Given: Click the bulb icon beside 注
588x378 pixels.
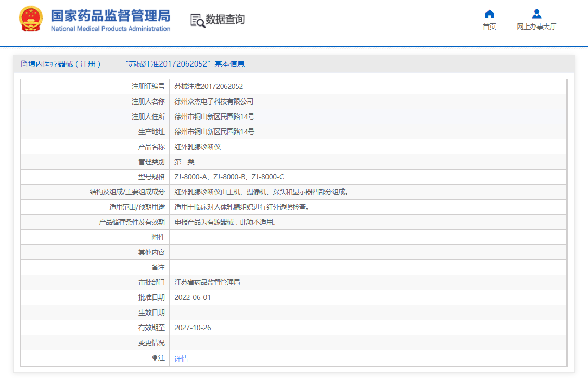Looking at the screenshot, I should pyautogui.click(x=155, y=358).
